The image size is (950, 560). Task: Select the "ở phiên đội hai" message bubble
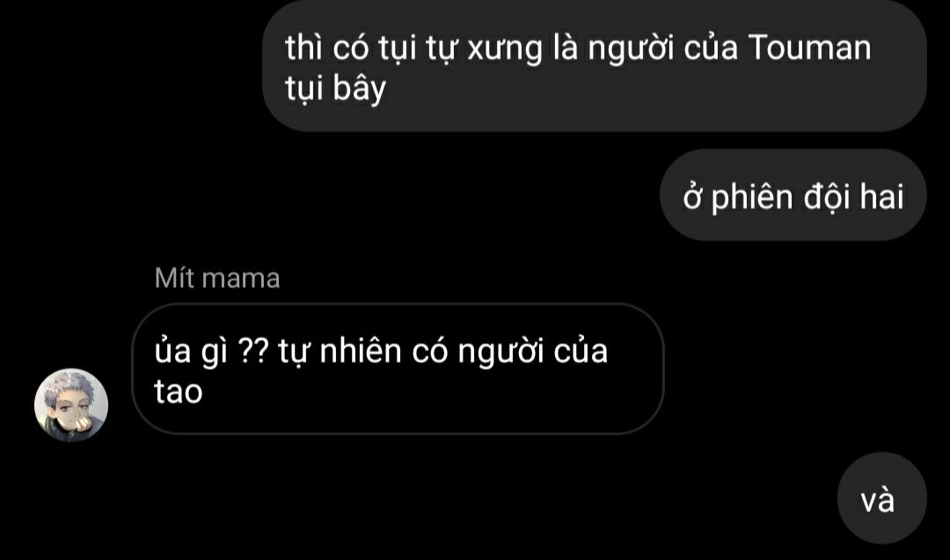(x=793, y=195)
